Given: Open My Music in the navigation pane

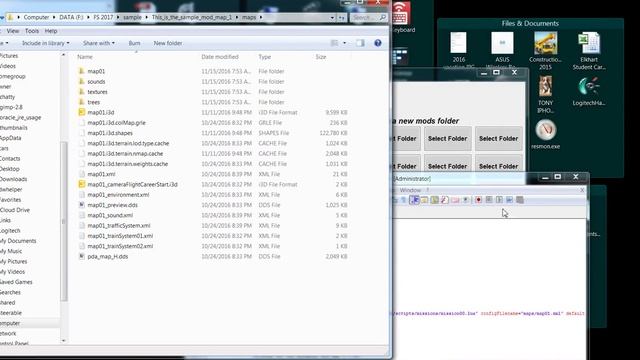Looking at the screenshot, I should click(x=11, y=251).
